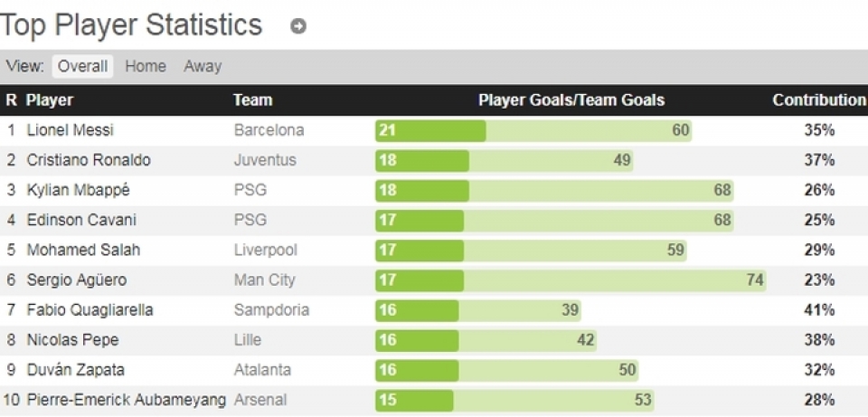Click the Man City team name

264,280
